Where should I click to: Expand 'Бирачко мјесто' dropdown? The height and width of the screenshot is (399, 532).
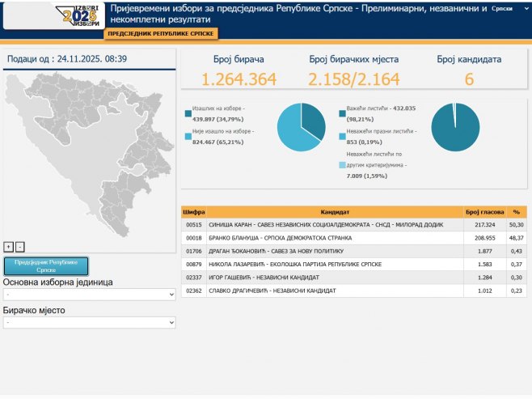[89, 322]
